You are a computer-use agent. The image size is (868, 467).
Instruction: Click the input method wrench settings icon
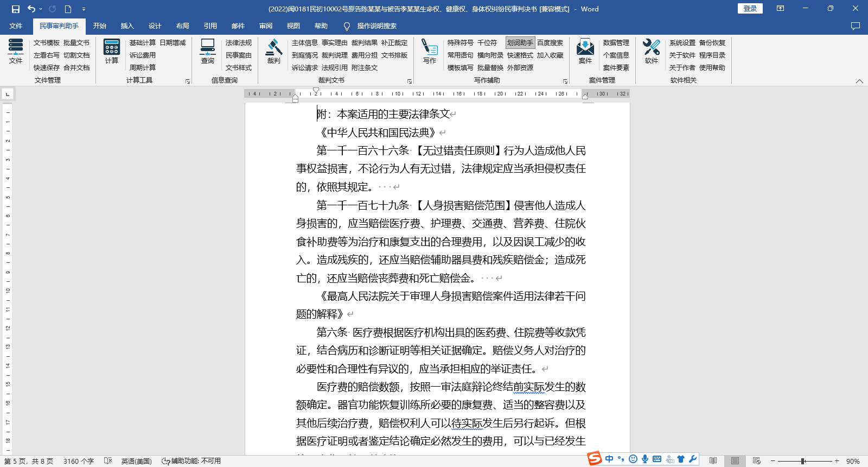693,459
